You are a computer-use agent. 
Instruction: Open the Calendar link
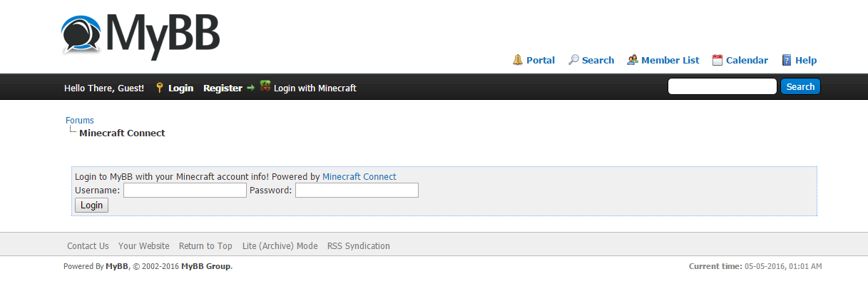pos(747,61)
